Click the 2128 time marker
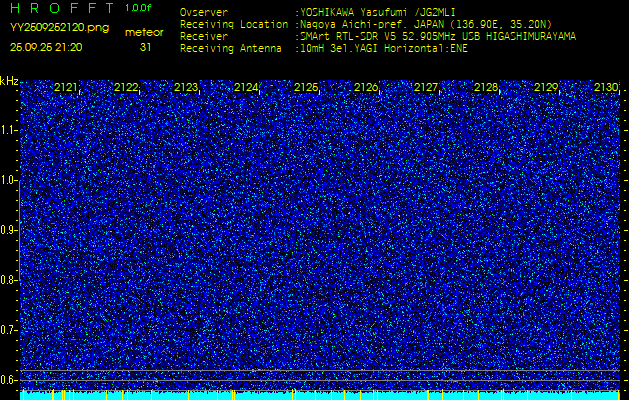Viewport: 629px width, 400px height. coord(486,87)
